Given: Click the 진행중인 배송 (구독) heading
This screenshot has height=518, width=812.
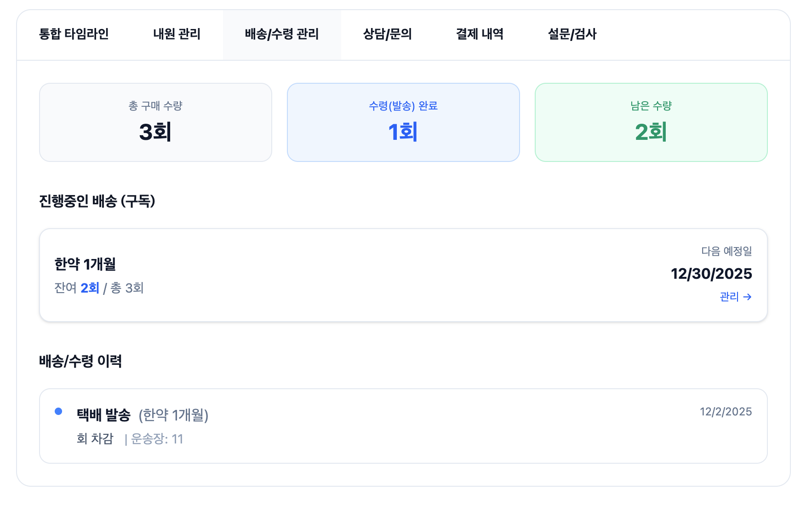Looking at the screenshot, I should tap(97, 201).
